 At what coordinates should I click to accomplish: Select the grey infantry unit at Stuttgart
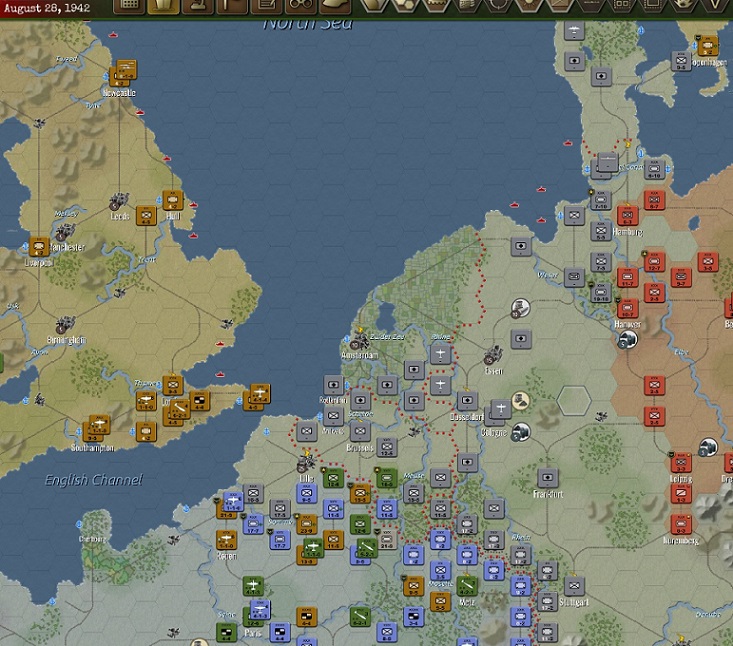(574, 586)
